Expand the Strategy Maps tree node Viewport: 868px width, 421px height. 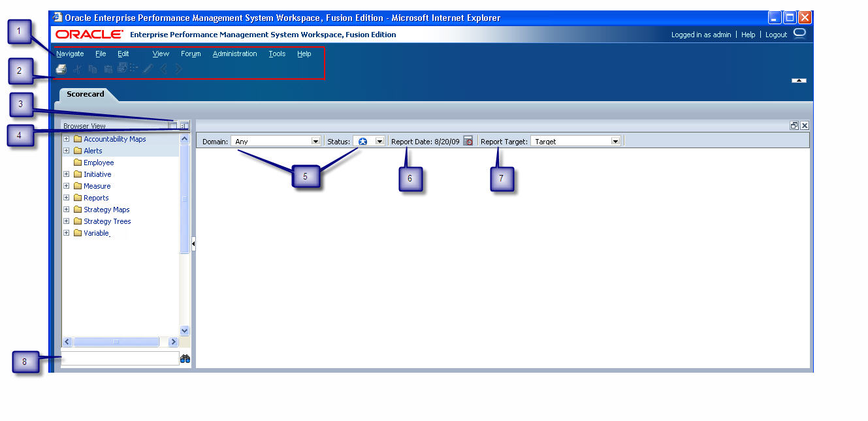[67, 210]
